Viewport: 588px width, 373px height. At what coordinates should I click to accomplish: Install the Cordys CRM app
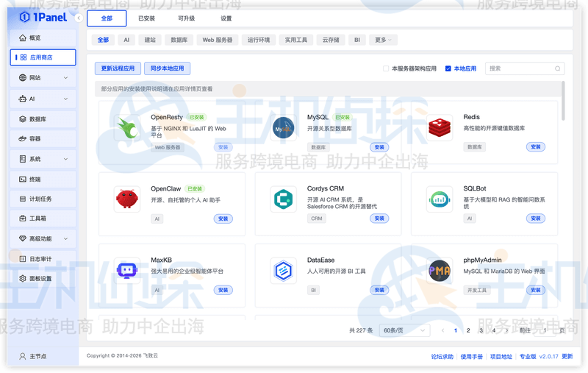379,219
